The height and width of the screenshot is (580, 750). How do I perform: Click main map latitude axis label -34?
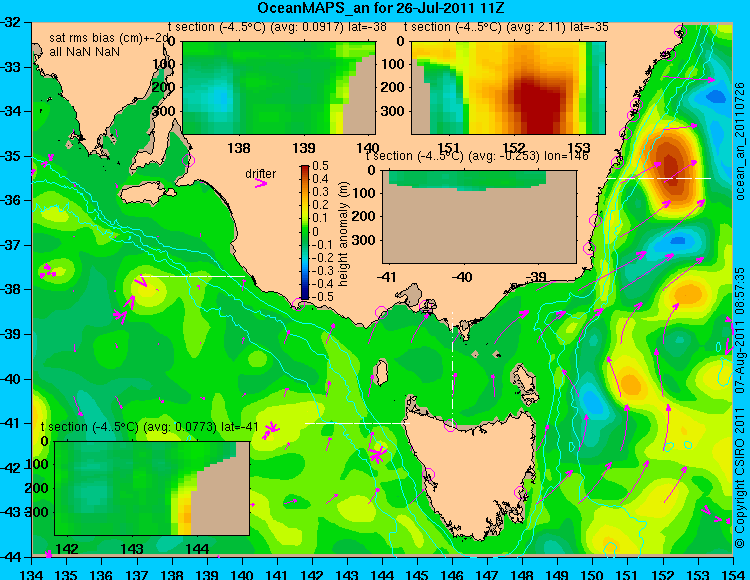(x=11, y=111)
